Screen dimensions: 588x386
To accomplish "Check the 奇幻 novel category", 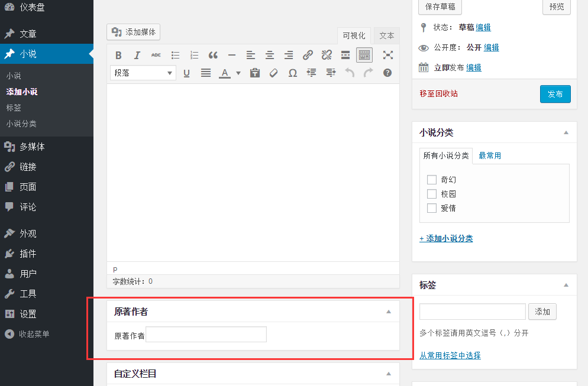I will (x=431, y=179).
